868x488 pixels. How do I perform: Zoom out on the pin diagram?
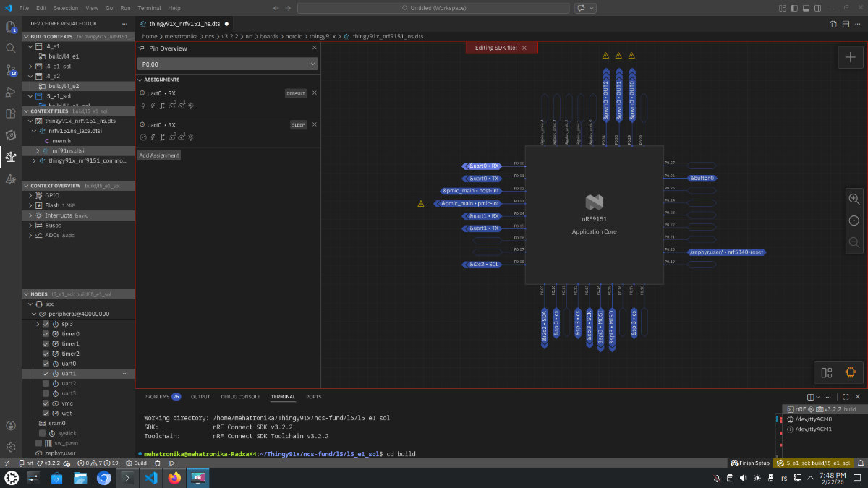[854, 242]
